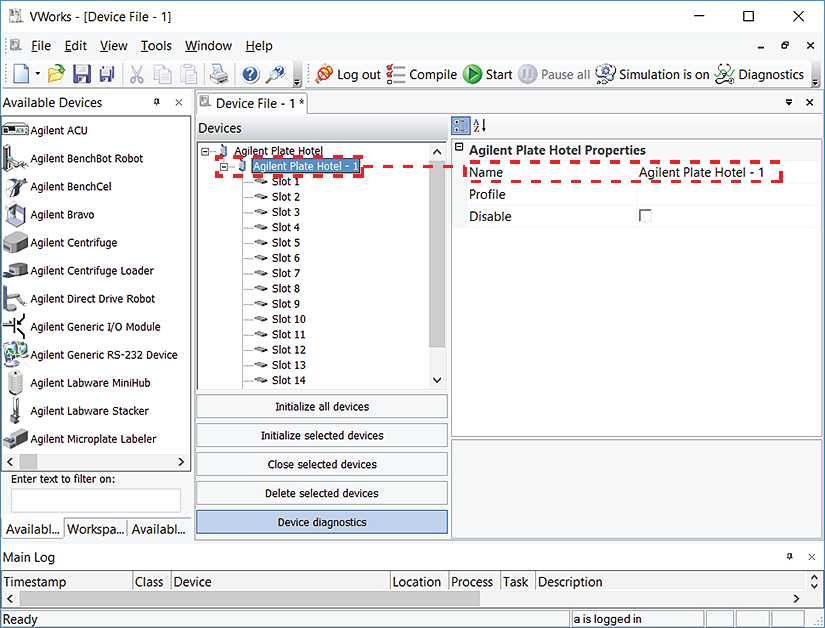Switch properties to categorized view
Image resolution: width=825 pixels, height=628 pixels.
(460, 125)
